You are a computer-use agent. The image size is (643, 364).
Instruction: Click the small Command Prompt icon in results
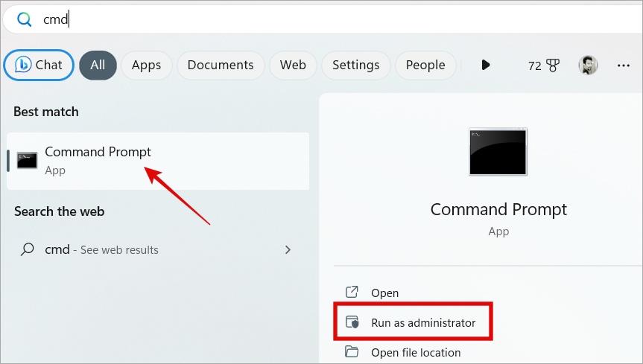[27, 160]
